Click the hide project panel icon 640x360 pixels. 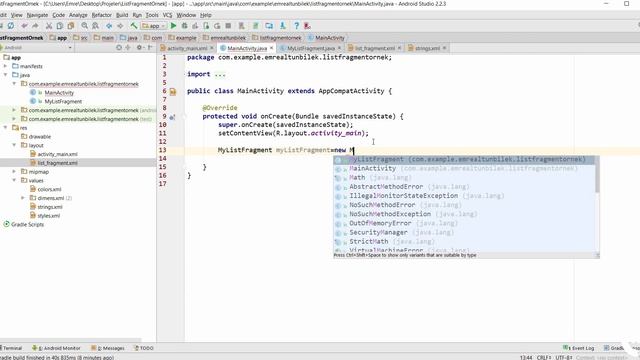pos(150,47)
